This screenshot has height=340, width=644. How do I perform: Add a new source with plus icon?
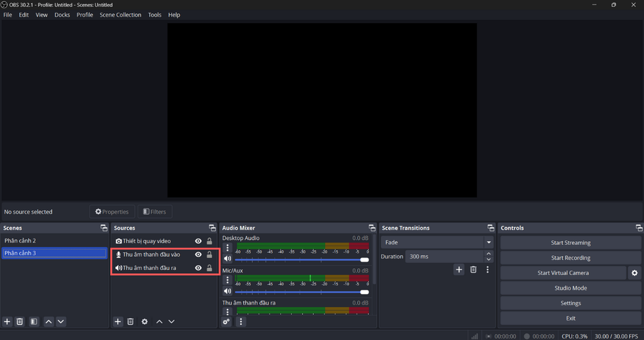[x=118, y=322]
